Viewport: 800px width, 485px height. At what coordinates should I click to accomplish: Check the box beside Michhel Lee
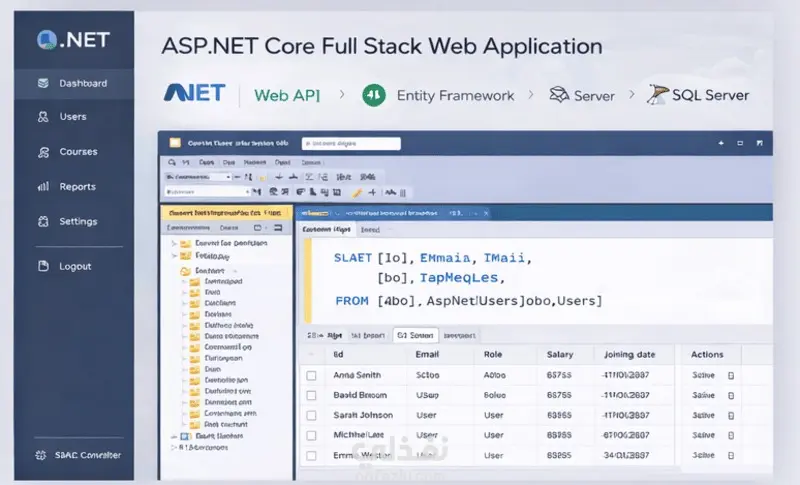pyautogui.click(x=311, y=436)
